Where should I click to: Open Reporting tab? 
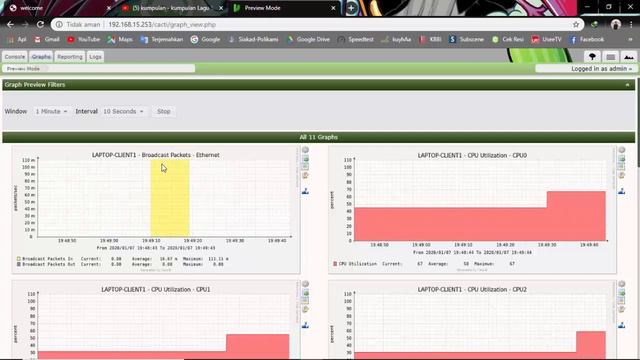click(x=70, y=57)
